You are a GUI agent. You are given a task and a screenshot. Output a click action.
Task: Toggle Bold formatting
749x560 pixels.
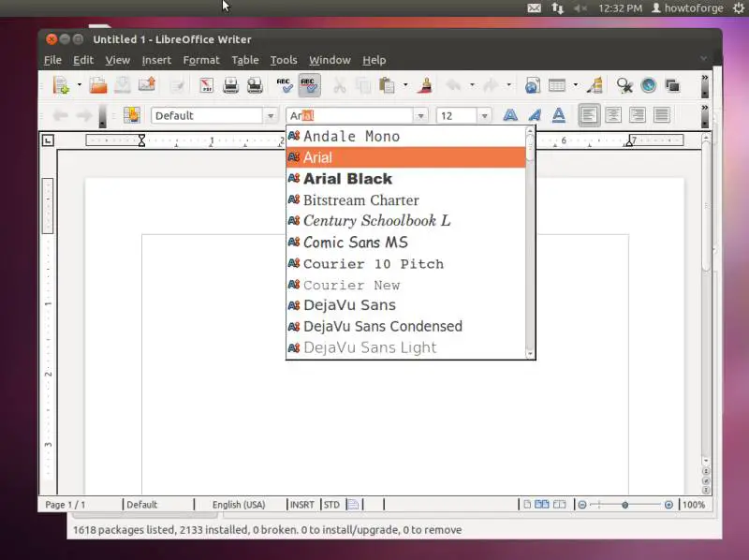[x=510, y=115]
